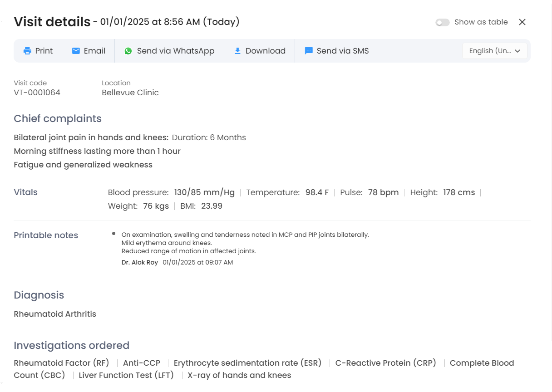
Task: Open the English language dropdown
Action: (x=490, y=51)
